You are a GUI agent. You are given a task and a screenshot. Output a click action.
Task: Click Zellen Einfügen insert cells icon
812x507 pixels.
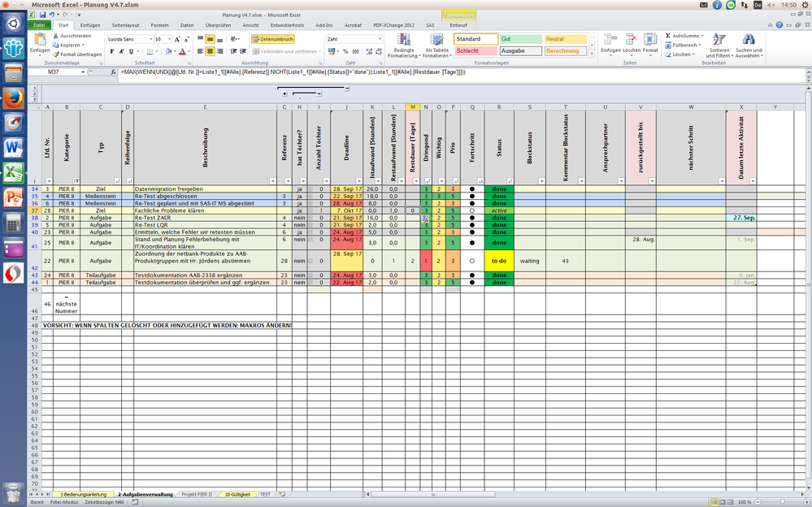coord(610,39)
